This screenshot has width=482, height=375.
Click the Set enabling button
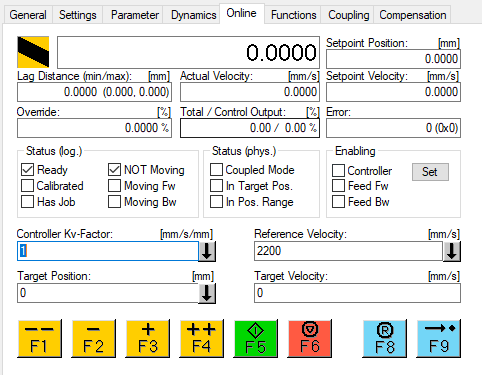point(430,172)
